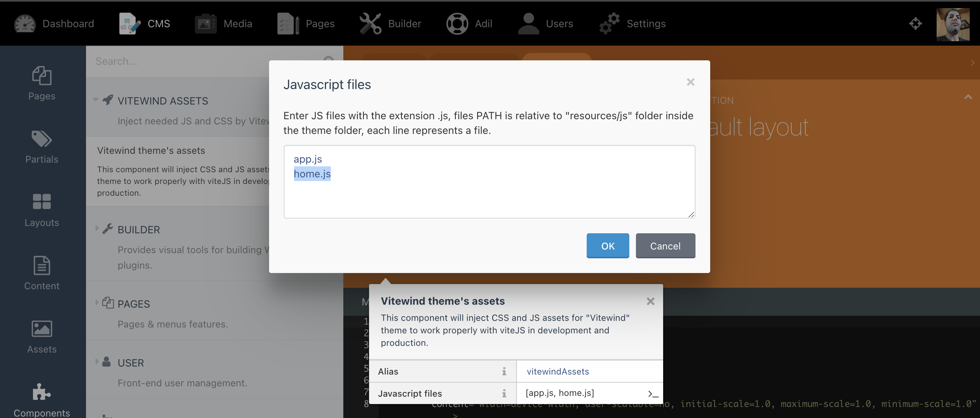The height and width of the screenshot is (418, 980).
Task: Select the home.js text in textarea
Action: (312, 173)
